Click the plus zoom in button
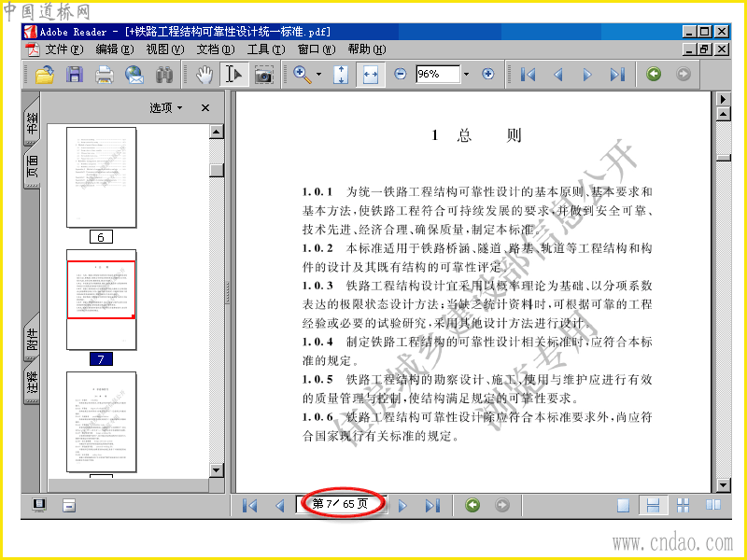747x560 pixels. (487, 74)
